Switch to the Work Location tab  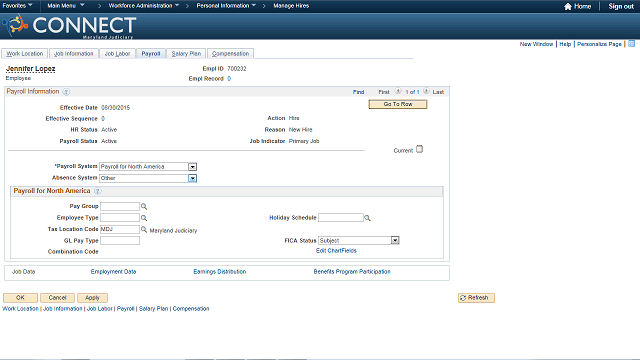[x=24, y=53]
